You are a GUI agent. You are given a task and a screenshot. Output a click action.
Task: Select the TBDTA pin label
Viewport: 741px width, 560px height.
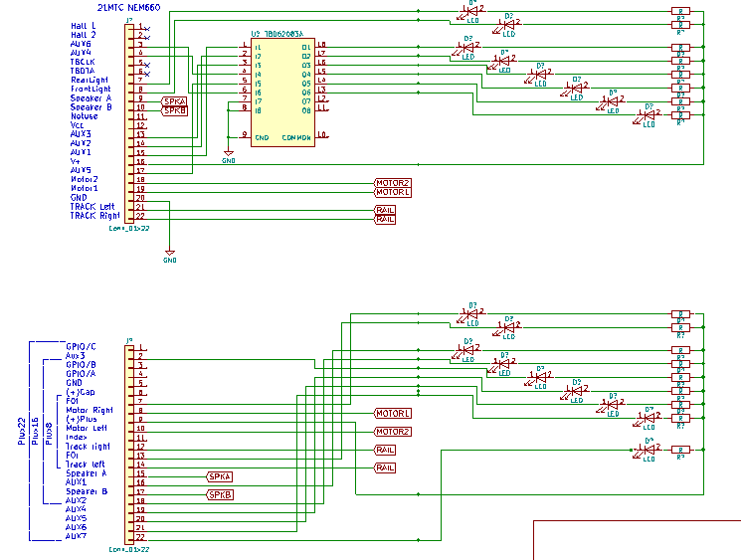tap(83, 71)
